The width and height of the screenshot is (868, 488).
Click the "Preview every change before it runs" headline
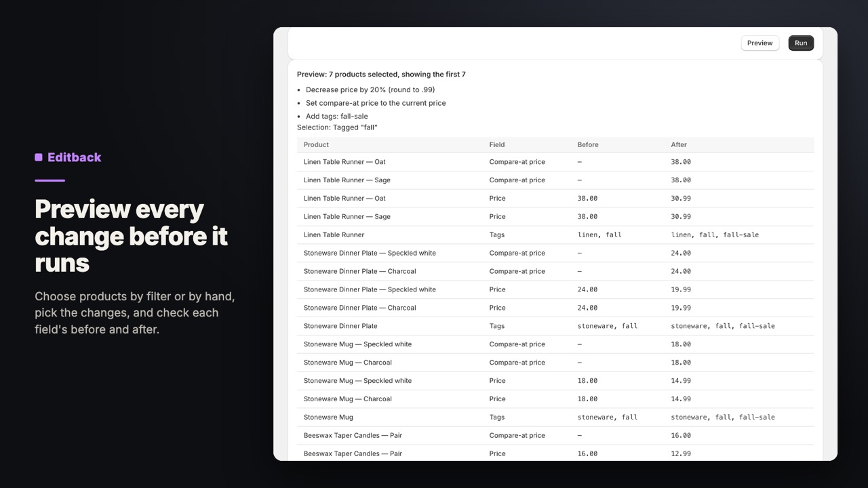click(x=132, y=236)
